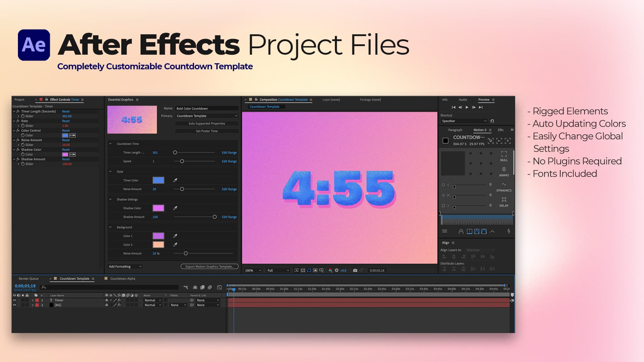
Task: Toggle the Color Control effect fx switch
Action: [18, 130]
